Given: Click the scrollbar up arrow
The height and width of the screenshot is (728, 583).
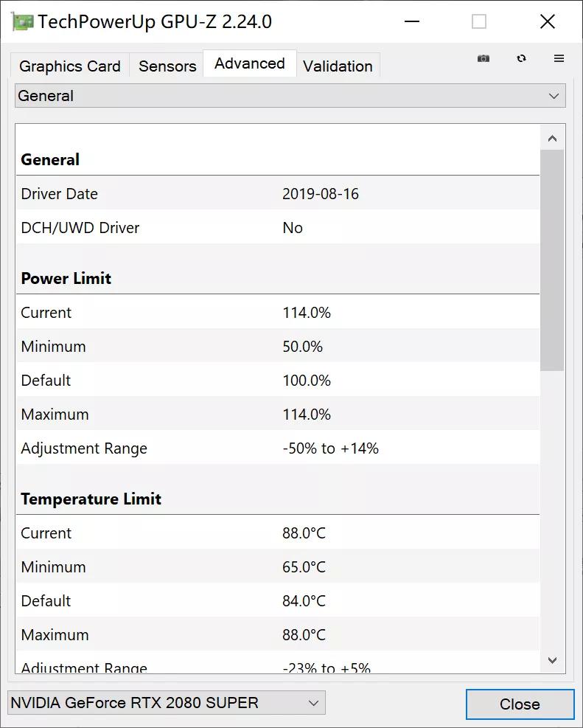Looking at the screenshot, I should tap(552, 136).
